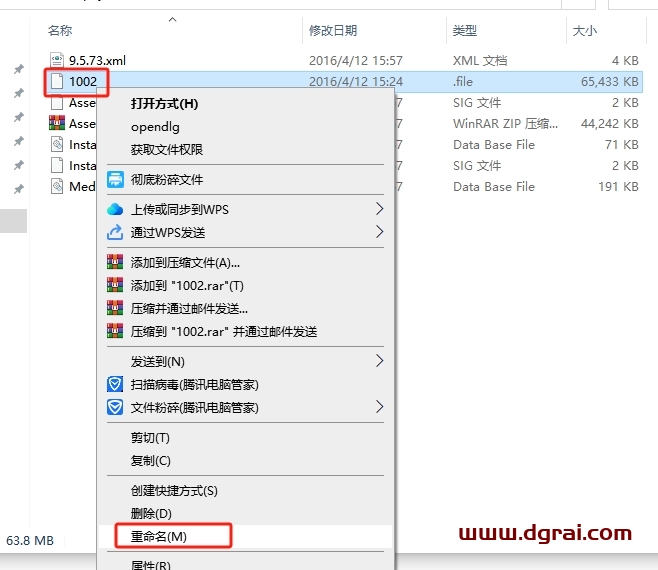The image size is (658, 570).
Task: Click the 1002 file icon
Action: click(57, 81)
